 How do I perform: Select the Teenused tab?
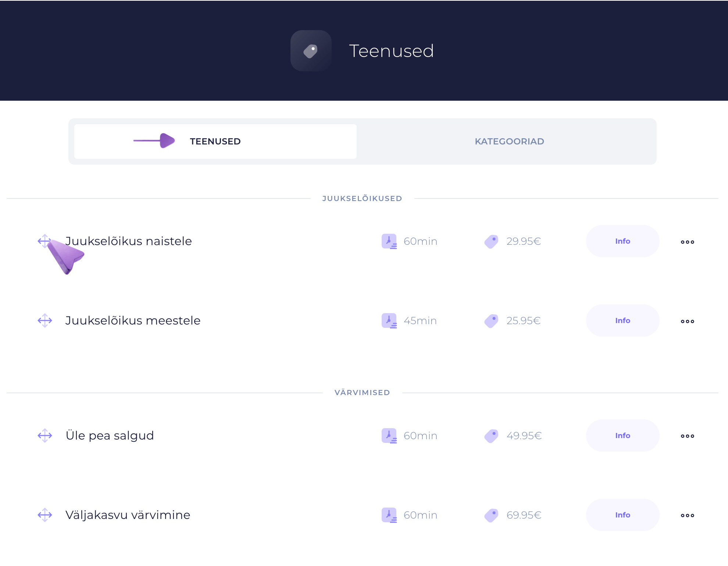tap(215, 141)
